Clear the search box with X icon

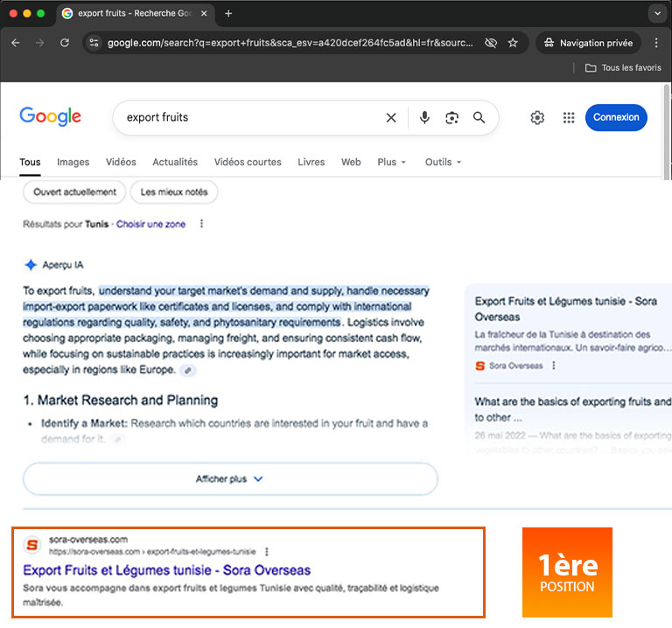[x=391, y=118]
